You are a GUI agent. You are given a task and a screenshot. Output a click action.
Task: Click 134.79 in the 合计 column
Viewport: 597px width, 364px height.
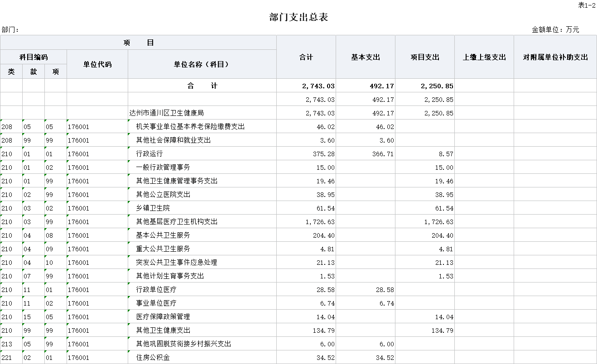click(x=324, y=330)
